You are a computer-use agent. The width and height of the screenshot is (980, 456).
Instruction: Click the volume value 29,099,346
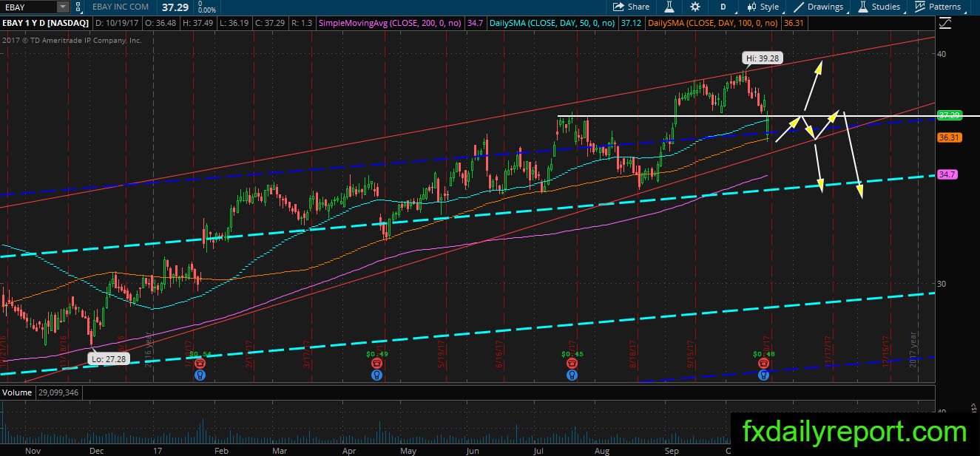click(x=58, y=392)
